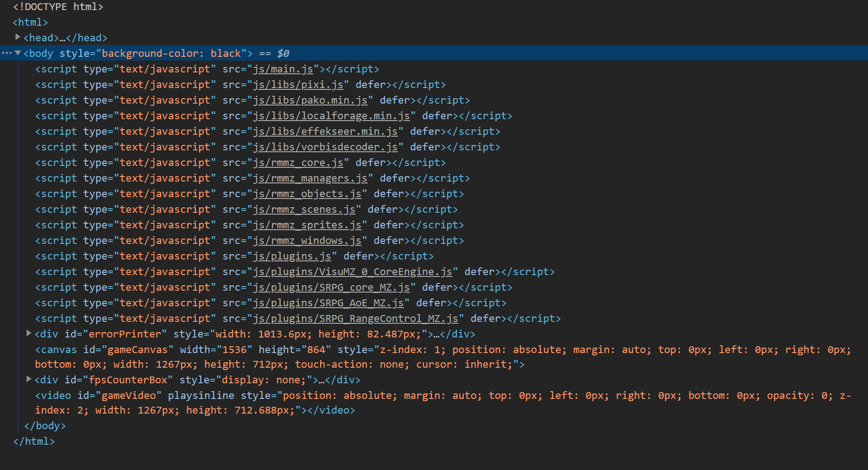Image resolution: width=868 pixels, height=470 pixels.
Task: Click the SRPG_AoE_MZ.js plugin link
Action: [328, 303]
